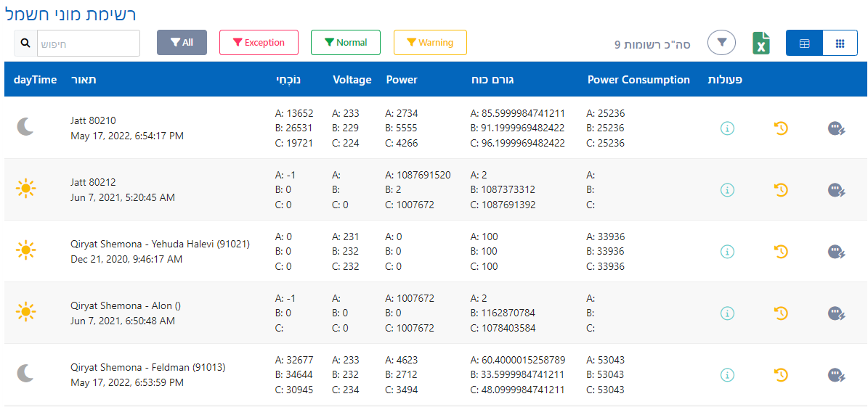Screen dimensions: 868x407
Task: Select the Qiryat Shemona - Yehuda Halevi (91021) row
Action: tap(160, 252)
